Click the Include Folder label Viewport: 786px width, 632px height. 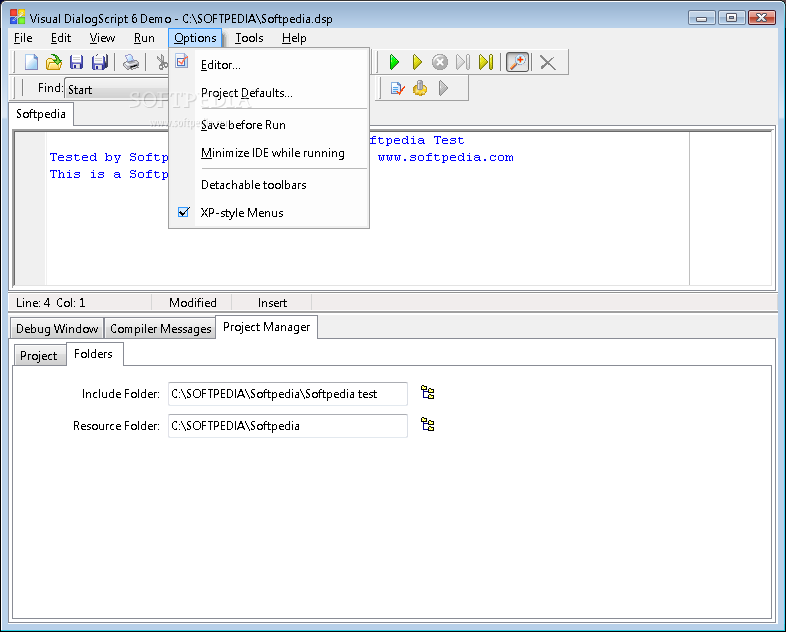coord(121,394)
